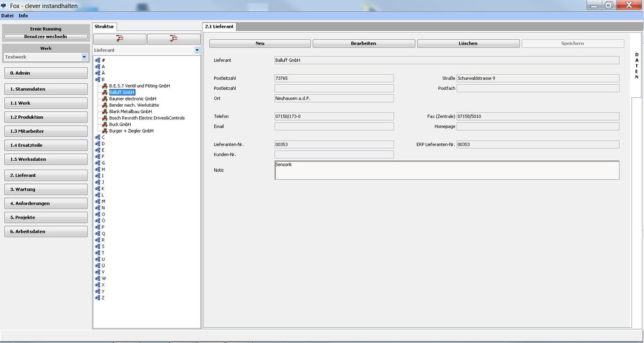Viewport: 644px width, 343px height.
Task: Click into the Notiz text field
Action: [x=447, y=170]
